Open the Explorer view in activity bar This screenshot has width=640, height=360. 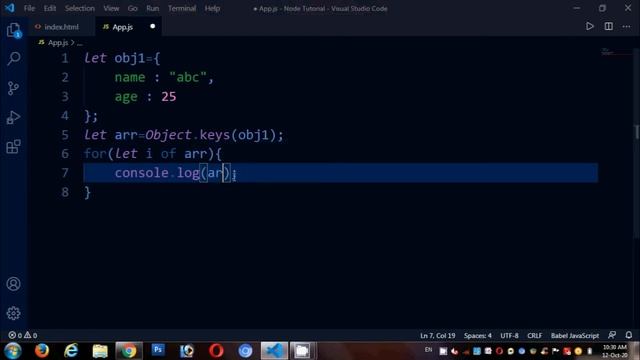[x=13, y=30]
